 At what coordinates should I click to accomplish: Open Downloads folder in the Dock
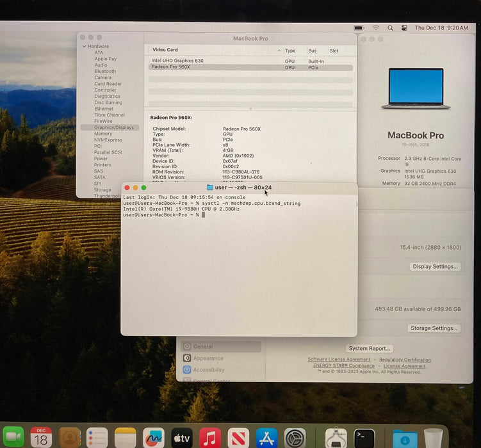[405, 438]
